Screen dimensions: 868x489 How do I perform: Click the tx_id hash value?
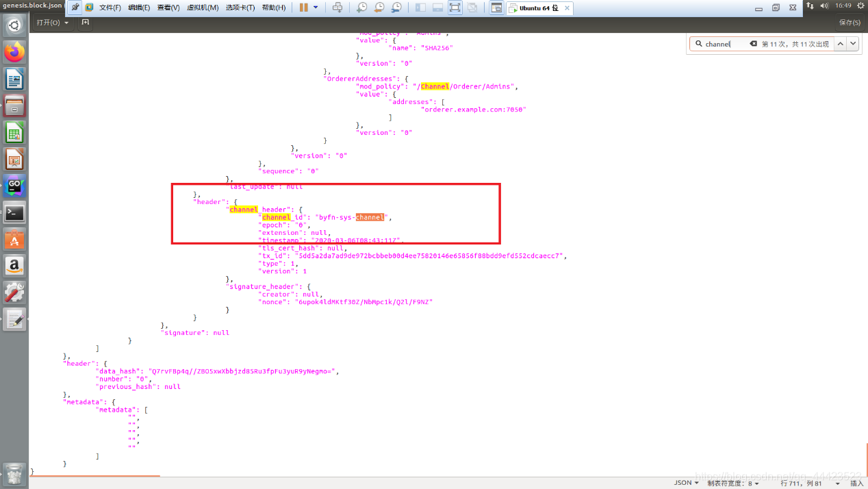(x=429, y=256)
